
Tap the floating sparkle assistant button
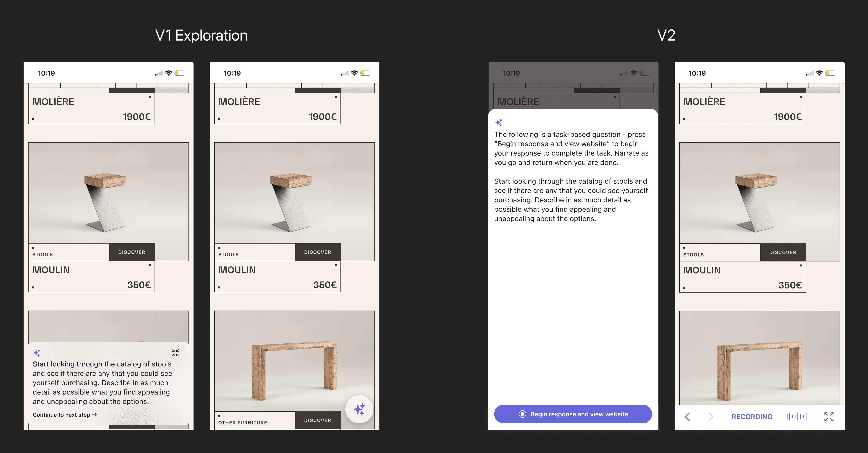coord(359,409)
